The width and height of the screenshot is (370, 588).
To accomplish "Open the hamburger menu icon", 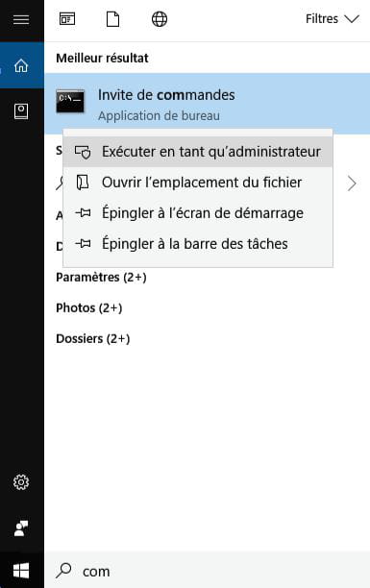I will [x=21, y=19].
